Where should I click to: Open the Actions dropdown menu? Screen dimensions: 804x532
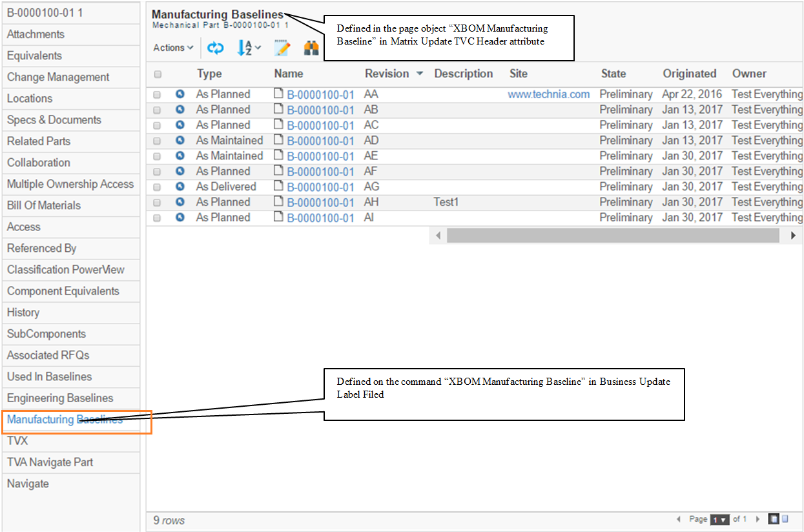tap(173, 48)
